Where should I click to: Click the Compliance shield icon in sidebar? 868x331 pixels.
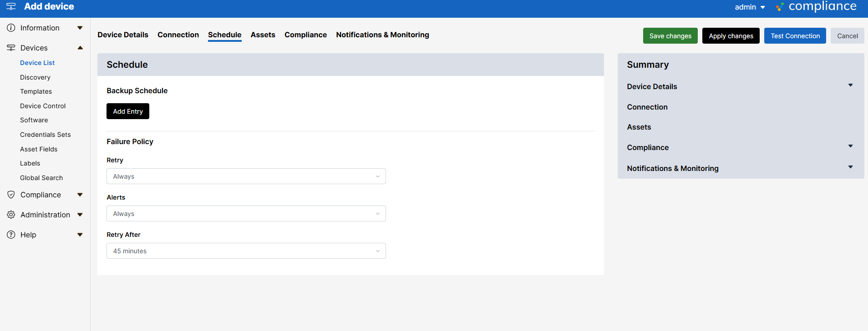coord(11,195)
